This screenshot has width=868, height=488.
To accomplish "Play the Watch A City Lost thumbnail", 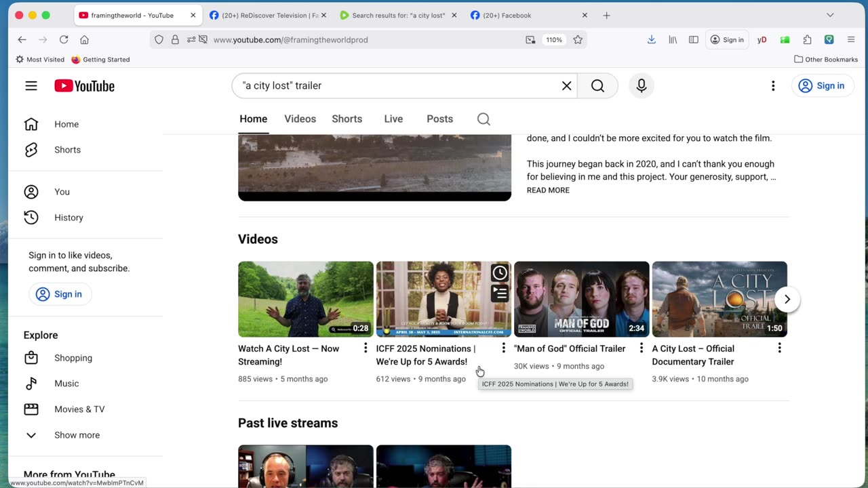I will point(306,300).
